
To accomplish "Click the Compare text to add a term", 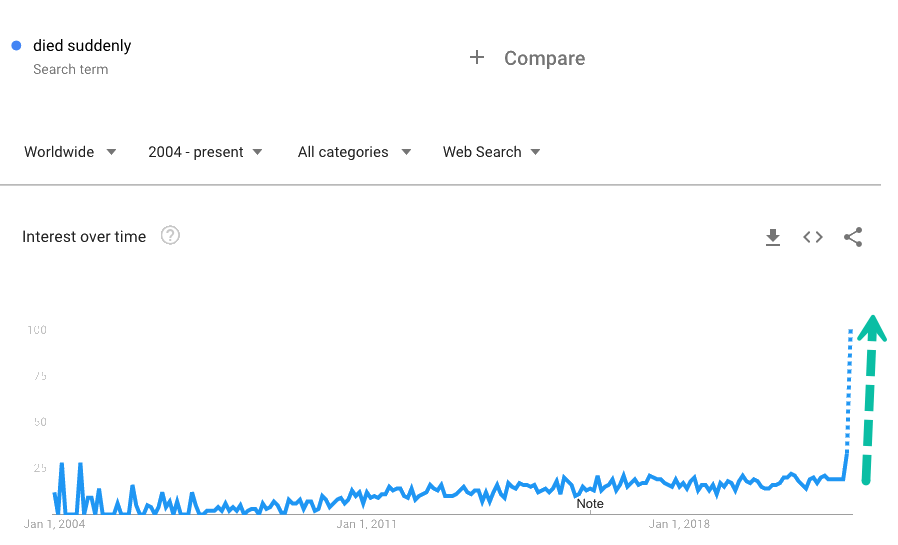I will (x=544, y=58).
